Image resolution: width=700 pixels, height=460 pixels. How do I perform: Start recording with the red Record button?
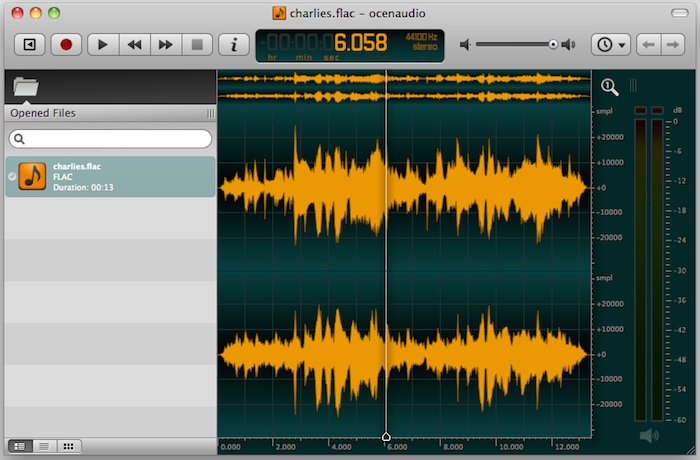(66, 45)
